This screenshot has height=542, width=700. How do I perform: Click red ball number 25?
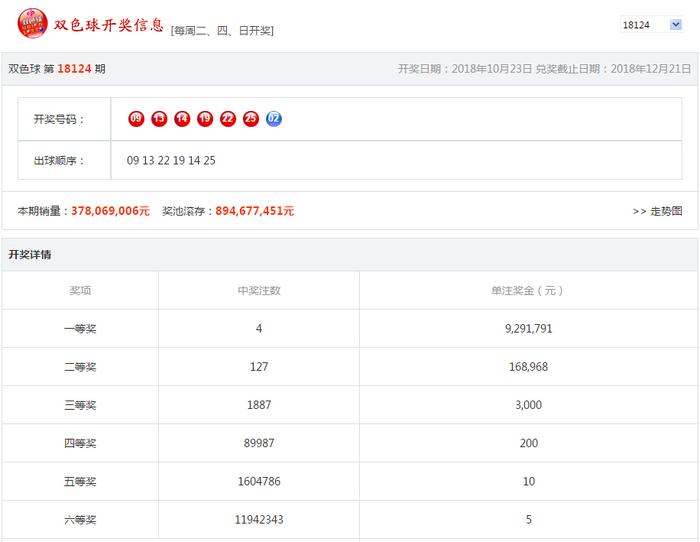click(251, 119)
